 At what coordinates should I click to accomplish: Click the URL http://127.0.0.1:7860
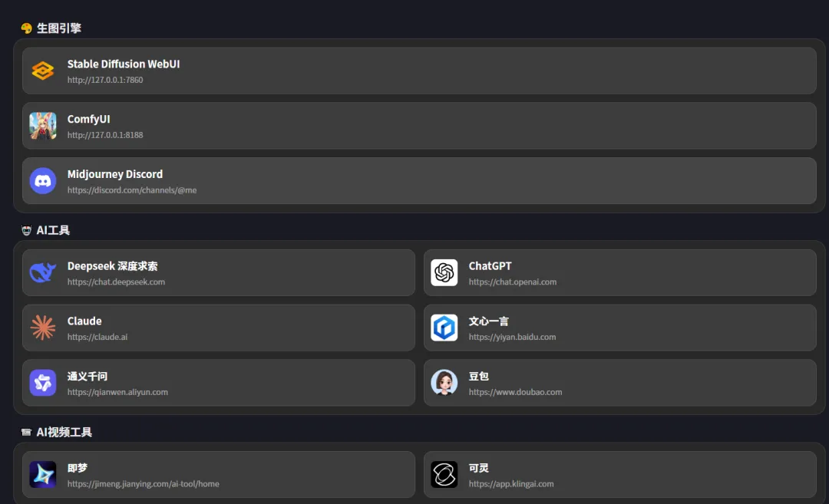tap(104, 80)
